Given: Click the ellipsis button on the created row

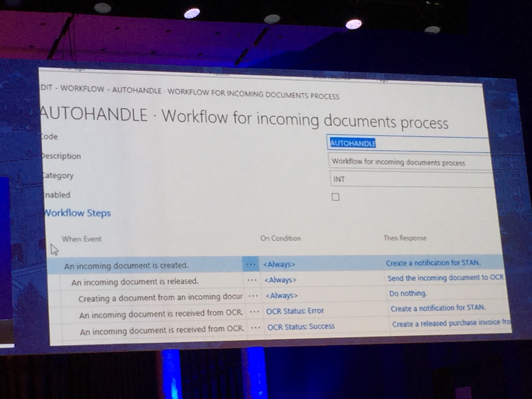Looking at the screenshot, I should coord(251,264).
